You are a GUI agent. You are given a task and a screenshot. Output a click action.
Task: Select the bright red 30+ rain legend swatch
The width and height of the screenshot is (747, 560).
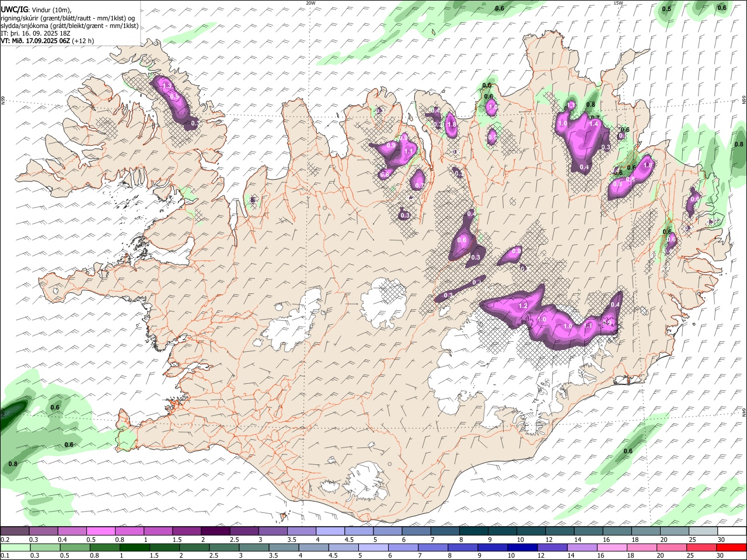coord(731,547)
